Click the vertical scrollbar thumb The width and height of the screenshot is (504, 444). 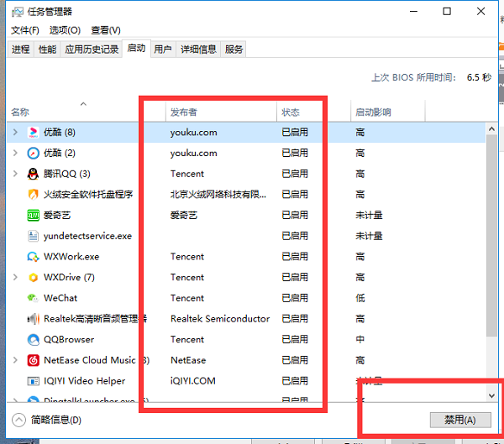pyautogui.click(x=491, y=236)
